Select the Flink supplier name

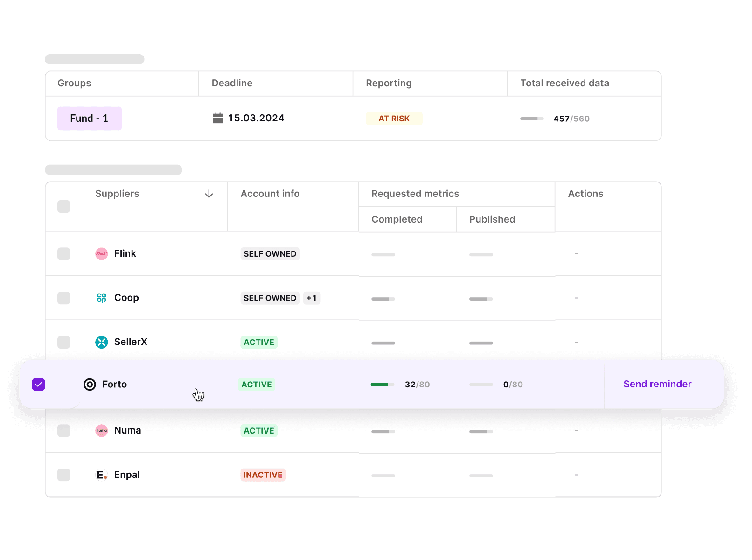[x=125, y=253]
